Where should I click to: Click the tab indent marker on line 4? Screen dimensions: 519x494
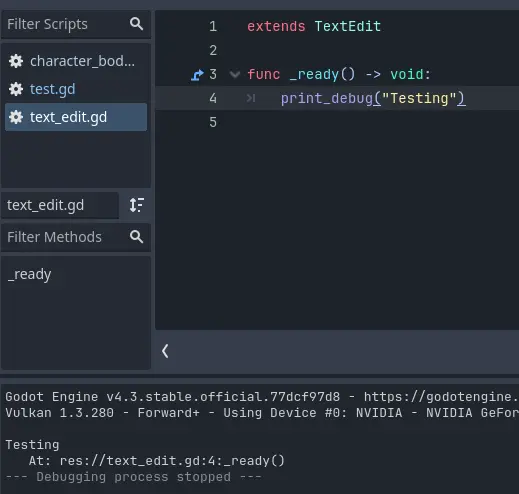click(251, 98)
